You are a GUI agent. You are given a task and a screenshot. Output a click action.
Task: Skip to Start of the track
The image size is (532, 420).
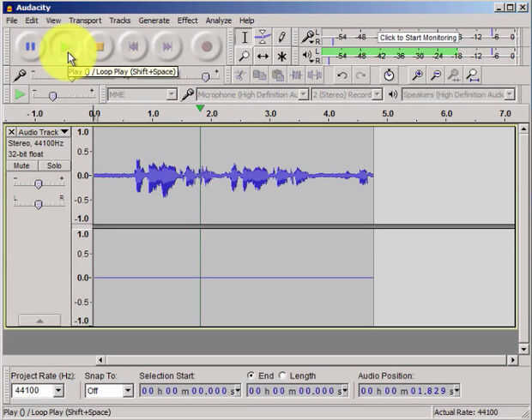coord(133,46)
